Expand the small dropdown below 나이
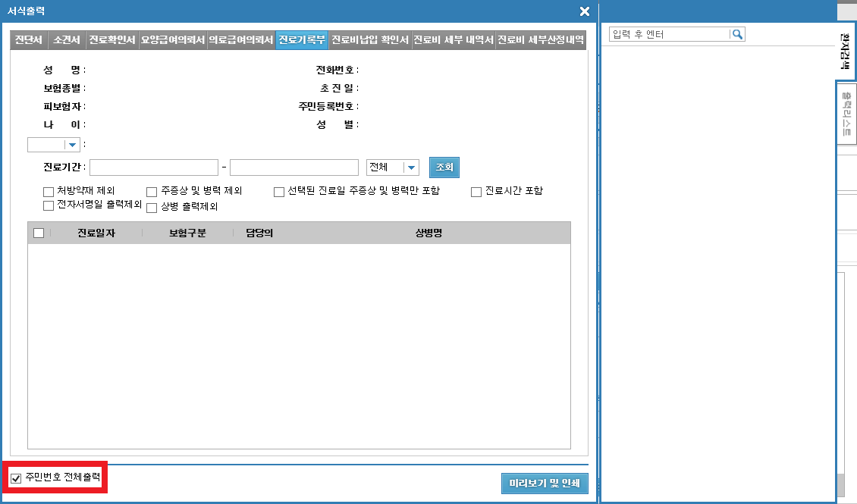 click(x=72, y=145)
